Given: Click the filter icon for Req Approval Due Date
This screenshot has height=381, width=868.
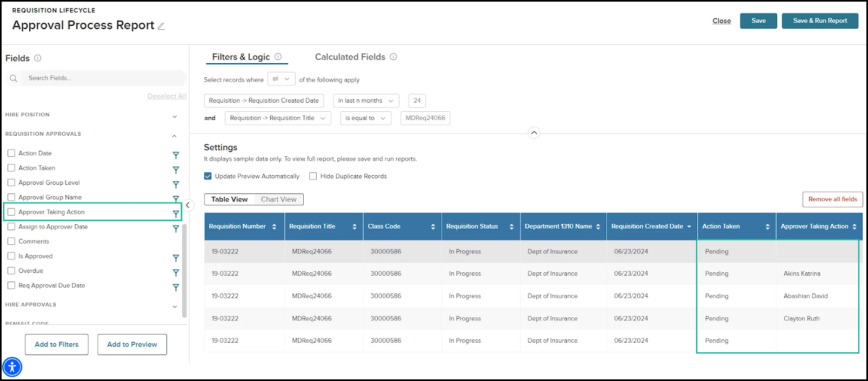Looking at the screenshot, I should click(x=176, y=288).
